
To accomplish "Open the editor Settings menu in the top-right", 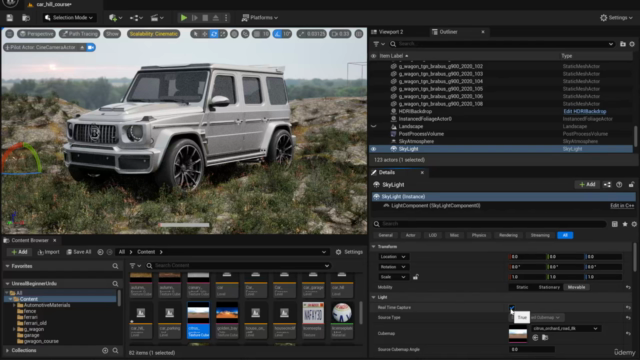I will pos(616,18).
